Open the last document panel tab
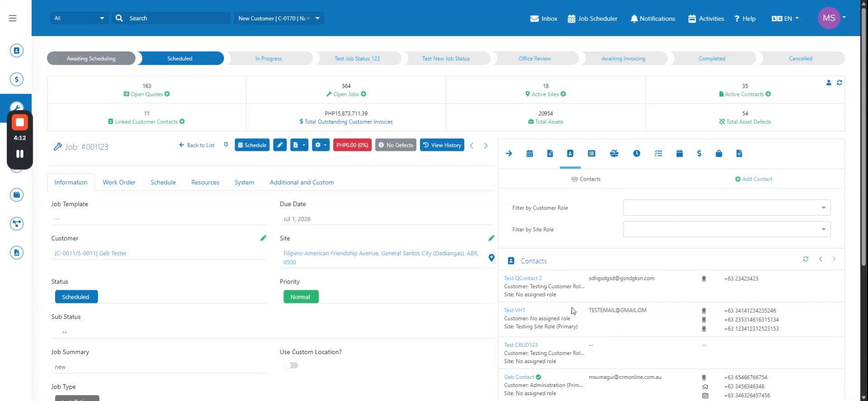 (x=739, y=154)
